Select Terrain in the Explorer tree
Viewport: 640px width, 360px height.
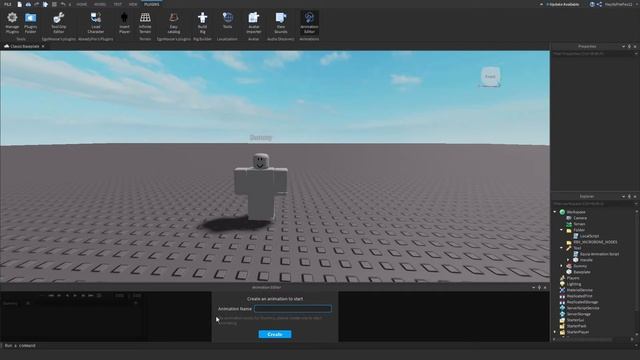(579, 224)
